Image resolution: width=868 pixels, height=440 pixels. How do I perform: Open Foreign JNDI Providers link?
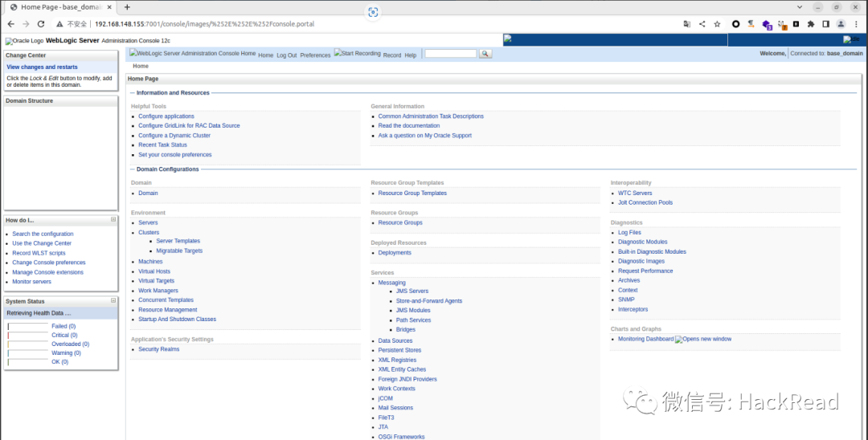(x=407, y=379)
